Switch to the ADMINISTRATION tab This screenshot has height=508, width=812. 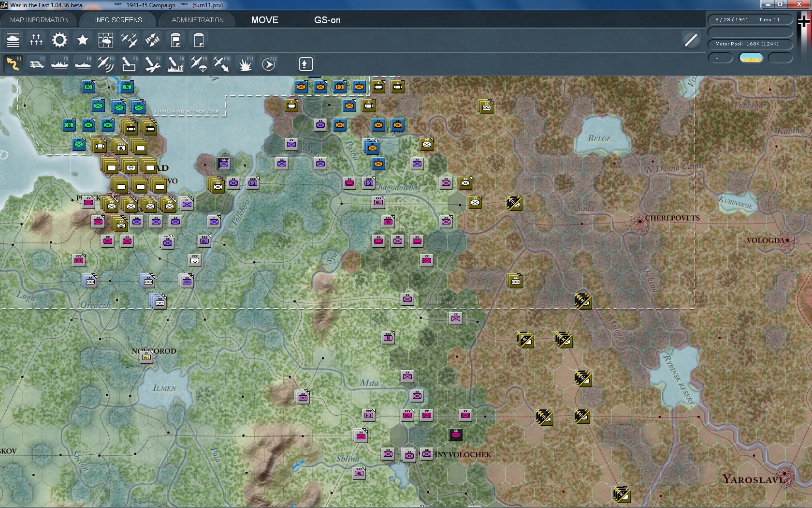(198, 20)
